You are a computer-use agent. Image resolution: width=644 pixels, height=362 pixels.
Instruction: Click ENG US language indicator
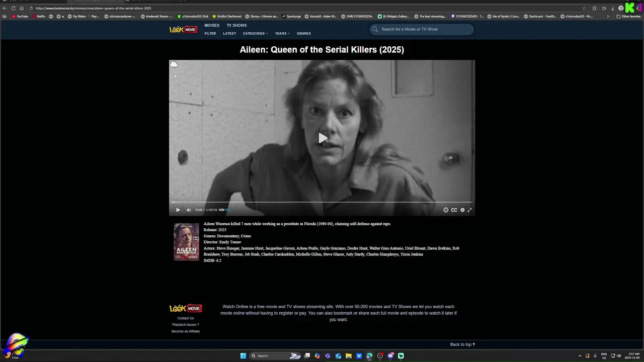[604, 356]
